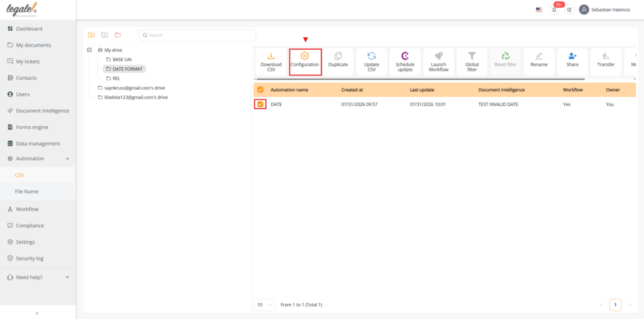Click the 07/31/2026 10:01 last update cell
Screen dimensions: 644x319
428,105
